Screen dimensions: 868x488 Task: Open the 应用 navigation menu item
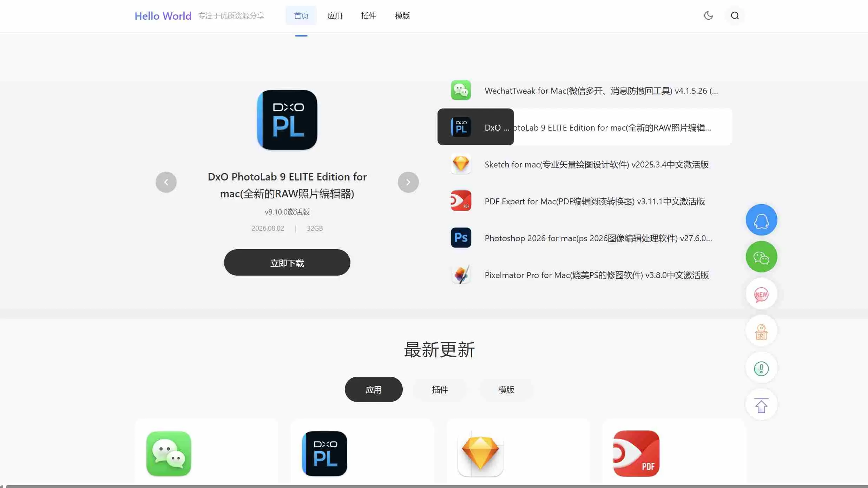click(335, 15)
